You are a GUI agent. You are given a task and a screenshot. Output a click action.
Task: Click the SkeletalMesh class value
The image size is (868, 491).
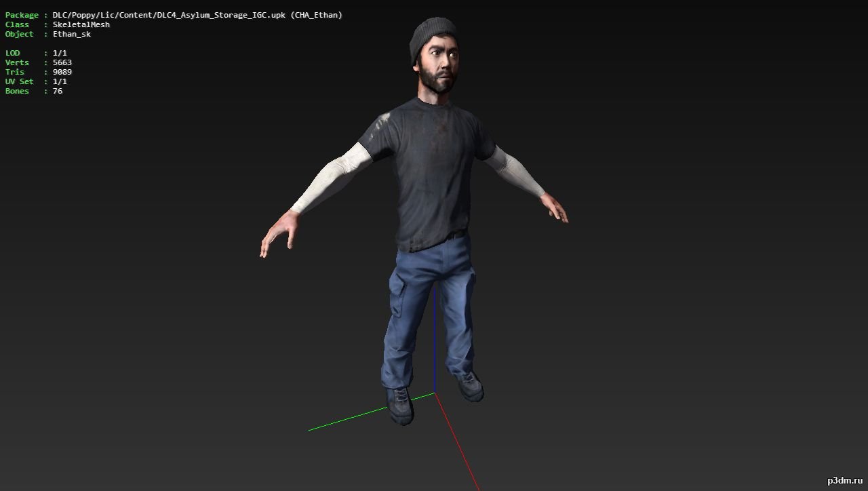point(81,24)
